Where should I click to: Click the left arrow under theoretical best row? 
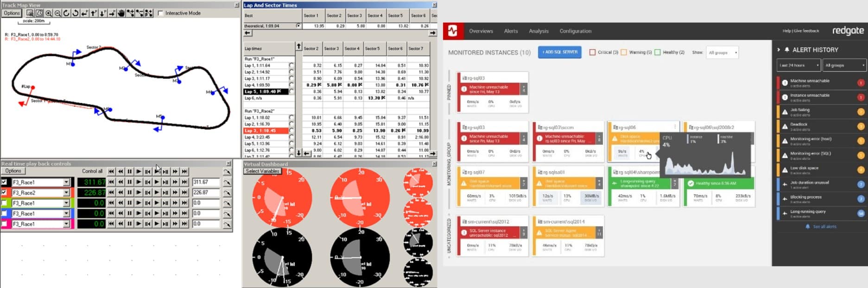click(248, 33)
